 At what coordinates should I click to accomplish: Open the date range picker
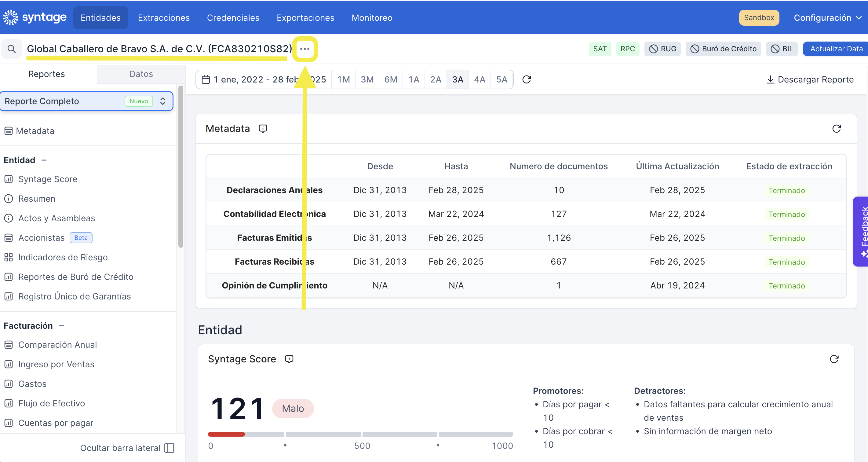pos(264,79)
